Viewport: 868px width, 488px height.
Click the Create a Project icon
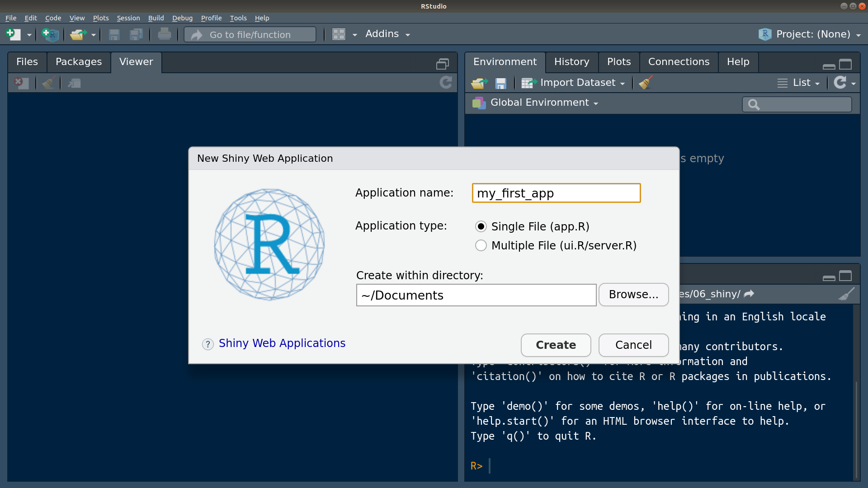(50, 34)
